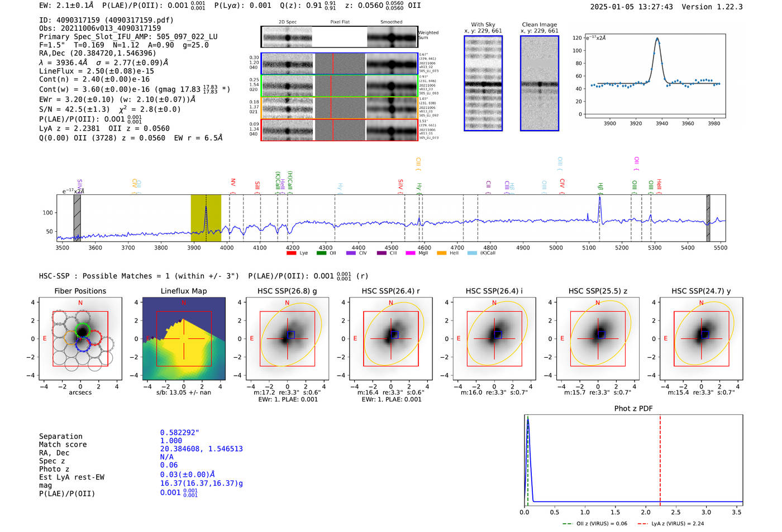782x532 pixels.
Task: Select the blue-bordered 2D spectrum fiber row
Action: [x=339, y=64]
